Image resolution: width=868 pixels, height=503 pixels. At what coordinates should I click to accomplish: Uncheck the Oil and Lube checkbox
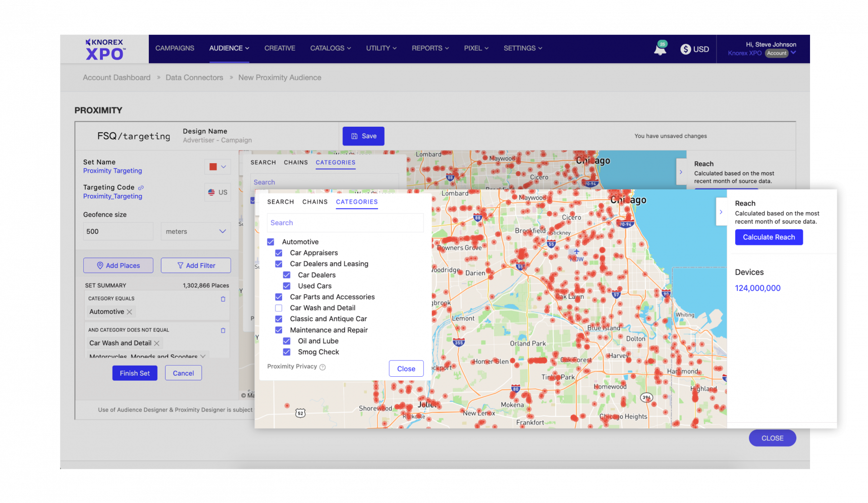(x=287, y=341)
